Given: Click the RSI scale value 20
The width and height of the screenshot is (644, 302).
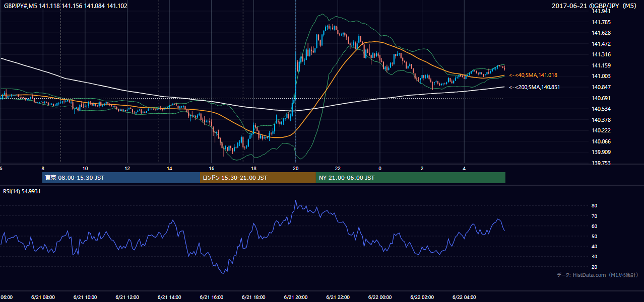Looking at the screenshot, I should 595,267.
